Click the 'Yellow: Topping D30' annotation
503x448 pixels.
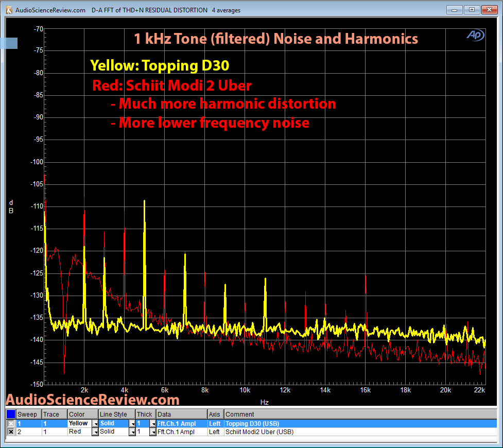(160, 65)
